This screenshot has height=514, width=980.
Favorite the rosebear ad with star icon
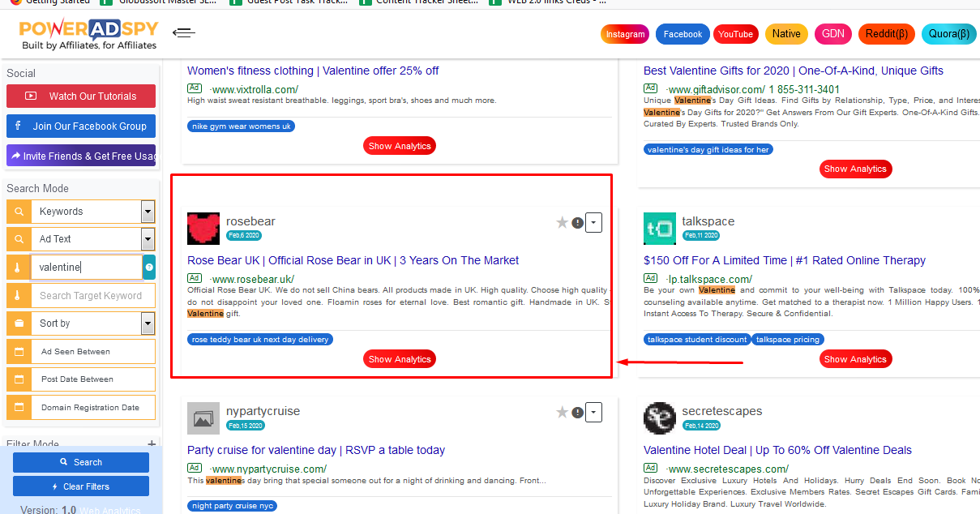(562, 223)
